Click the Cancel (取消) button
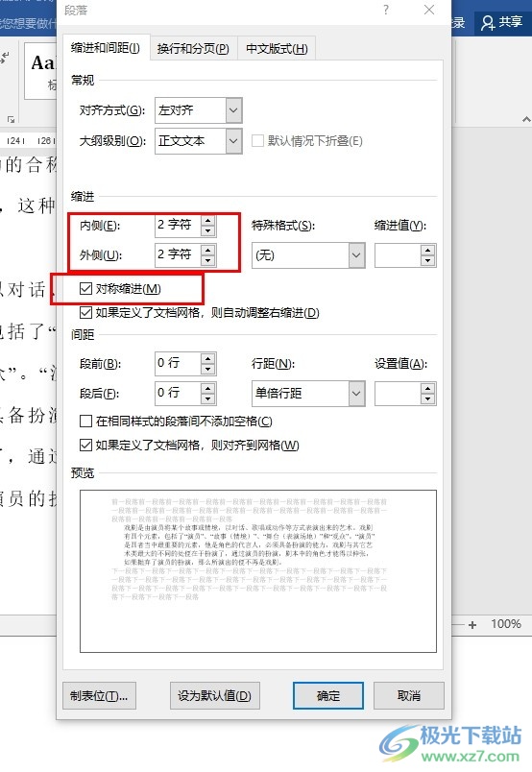532x772 pixels. point(409,696)
